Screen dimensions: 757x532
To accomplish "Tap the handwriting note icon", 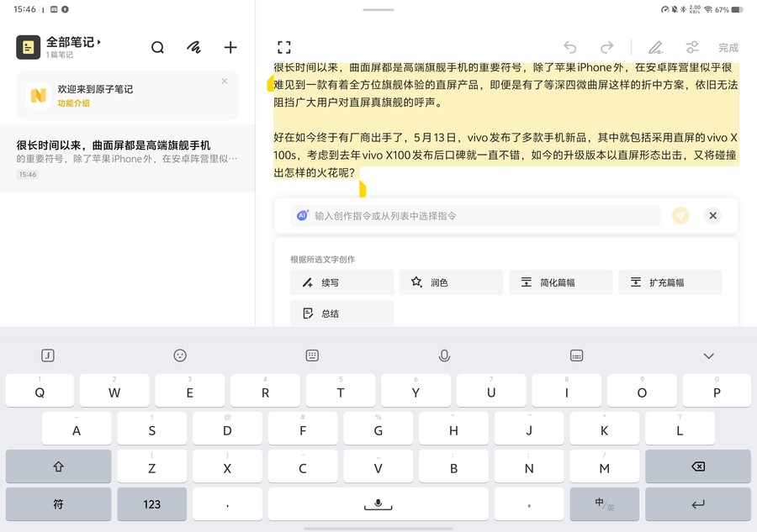I will 193,48.
